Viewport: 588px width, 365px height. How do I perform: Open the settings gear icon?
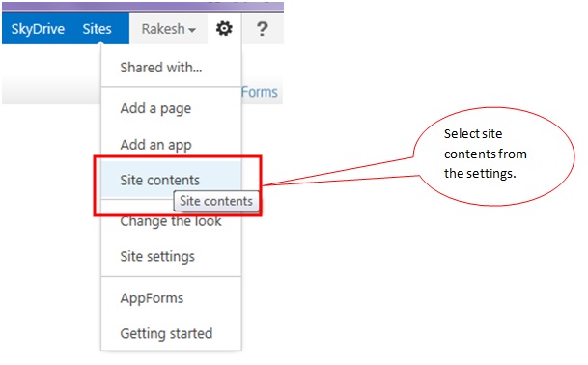224,29
